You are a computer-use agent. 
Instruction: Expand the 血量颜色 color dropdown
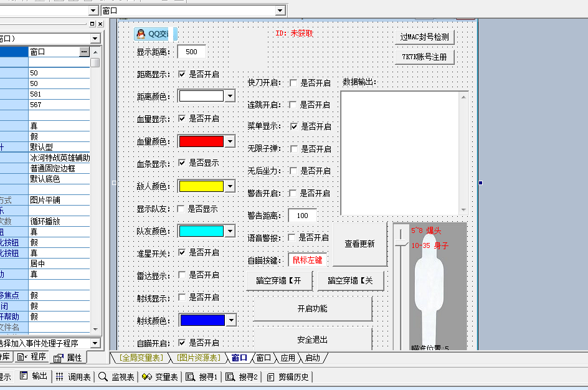(x=230, y=141)
